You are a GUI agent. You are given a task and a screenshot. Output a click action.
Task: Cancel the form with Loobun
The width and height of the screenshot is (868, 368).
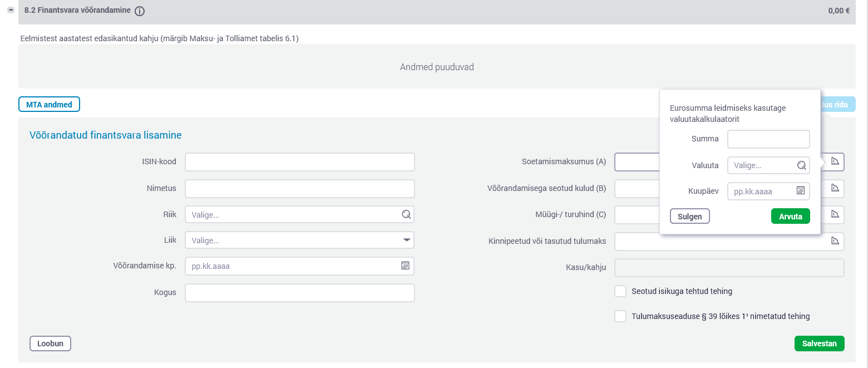[x=50, y=344]
